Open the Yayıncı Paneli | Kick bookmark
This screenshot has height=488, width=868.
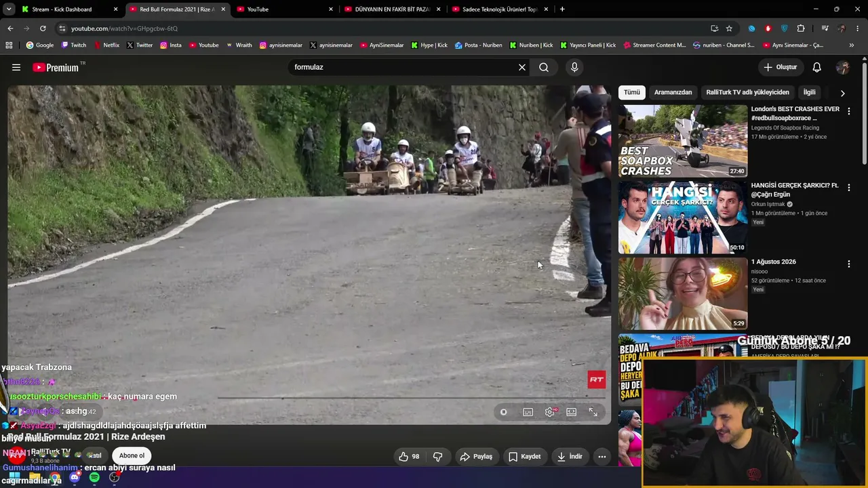(588, 45)
